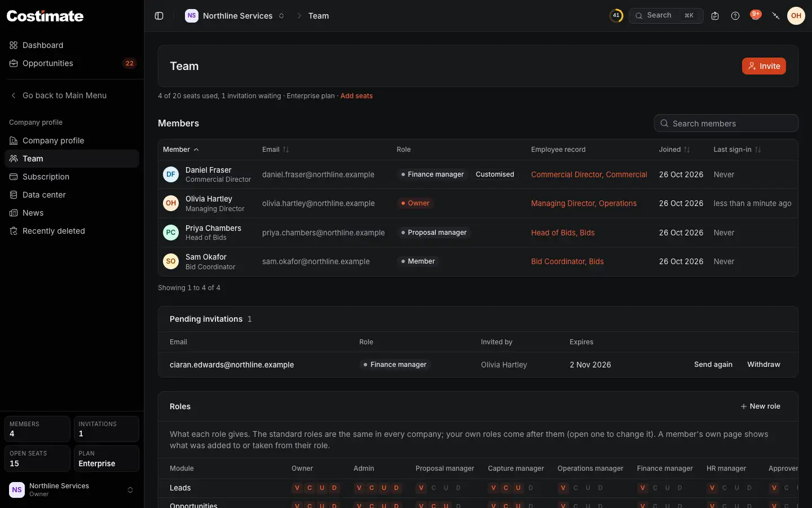Open the Commercial Director, Commercial employee record

(x=589, y=174)
